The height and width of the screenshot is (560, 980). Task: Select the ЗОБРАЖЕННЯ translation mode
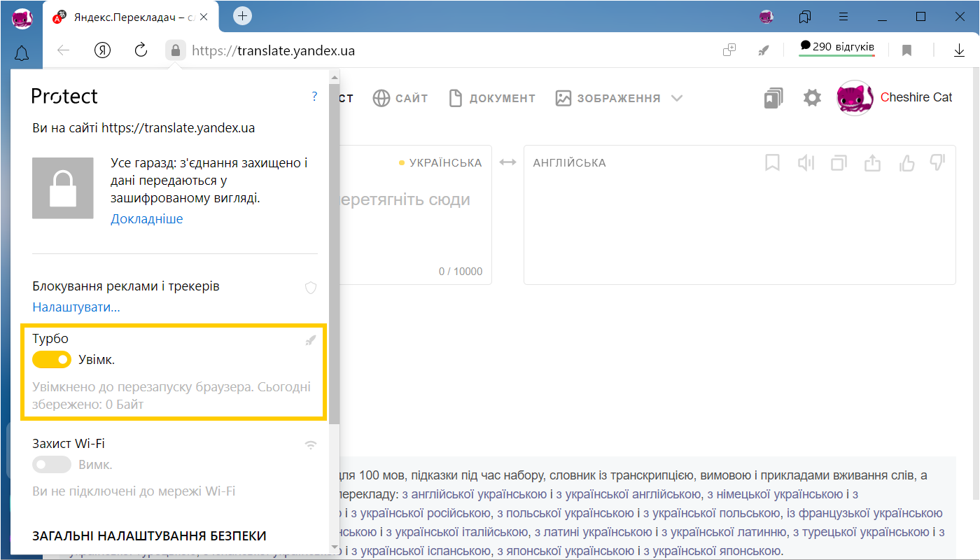coord(608,98)
